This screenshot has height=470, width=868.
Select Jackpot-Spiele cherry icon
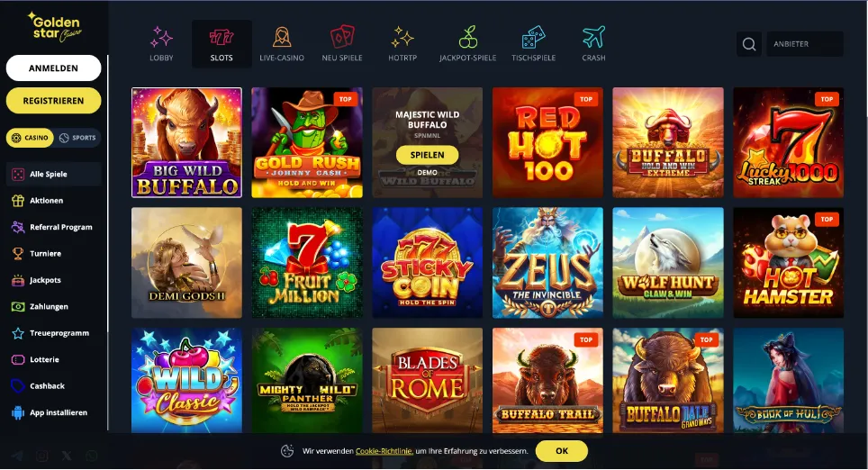point(468,37)
